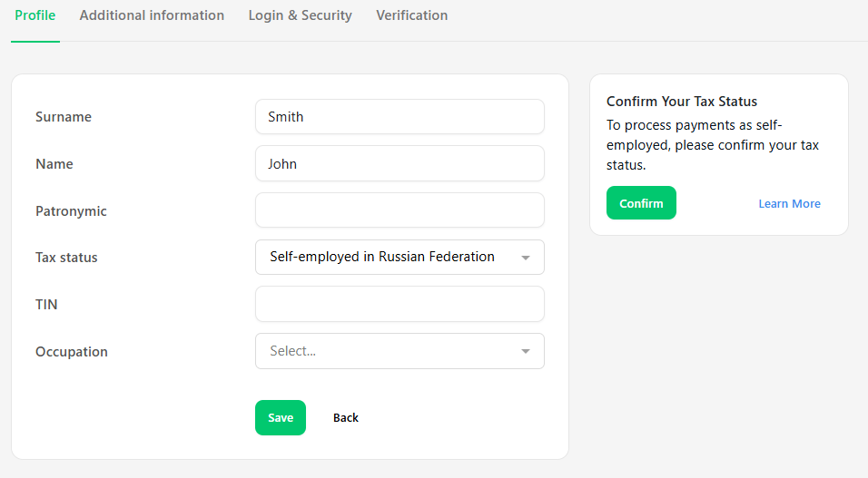The image size is (868, 478).
Task: Click the Occupation dropdown arrow icon
Action: tap(526, 351)
